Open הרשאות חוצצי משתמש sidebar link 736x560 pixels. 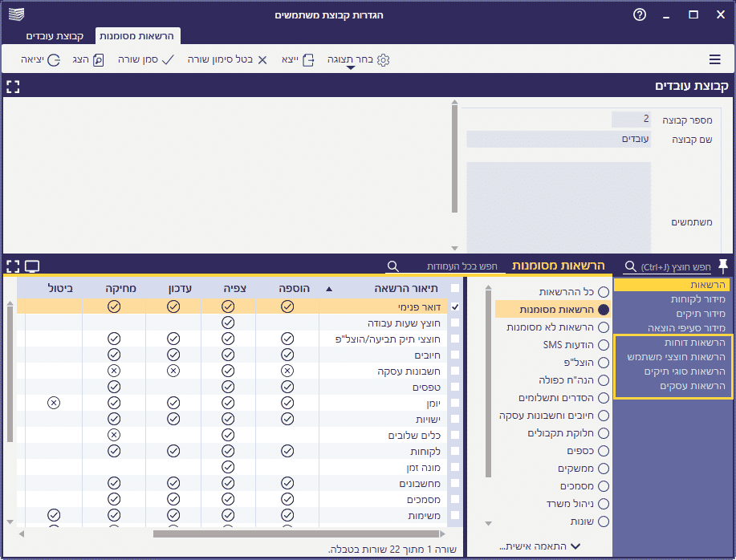(677, 357)
